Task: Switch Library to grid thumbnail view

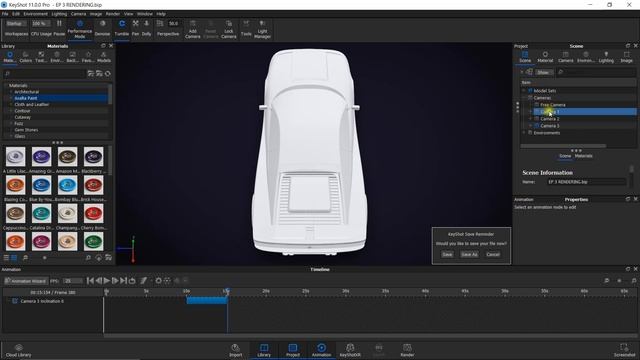Action: click(x=14, y=258)
